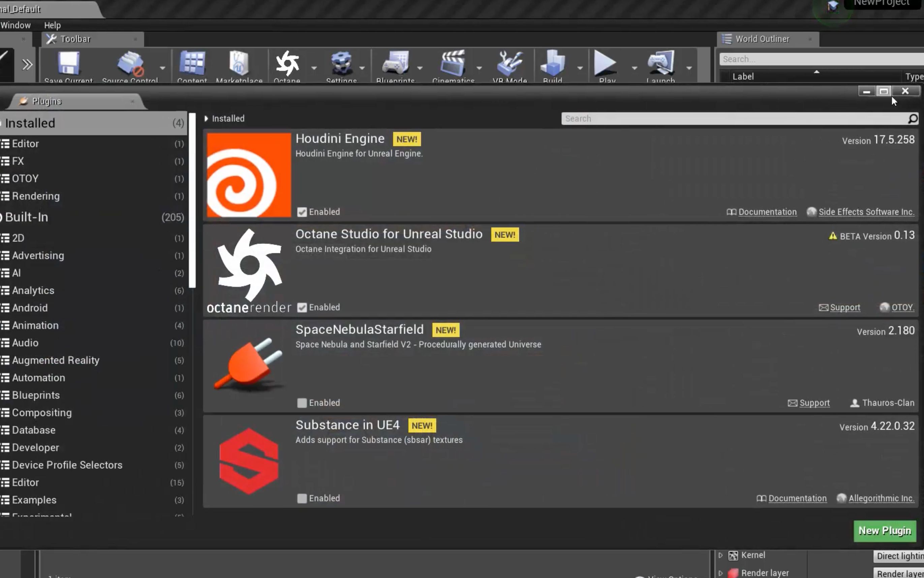Select the Rendering category under Installed
This screenshot has height=578, width=924.
[x=94, y=196]
